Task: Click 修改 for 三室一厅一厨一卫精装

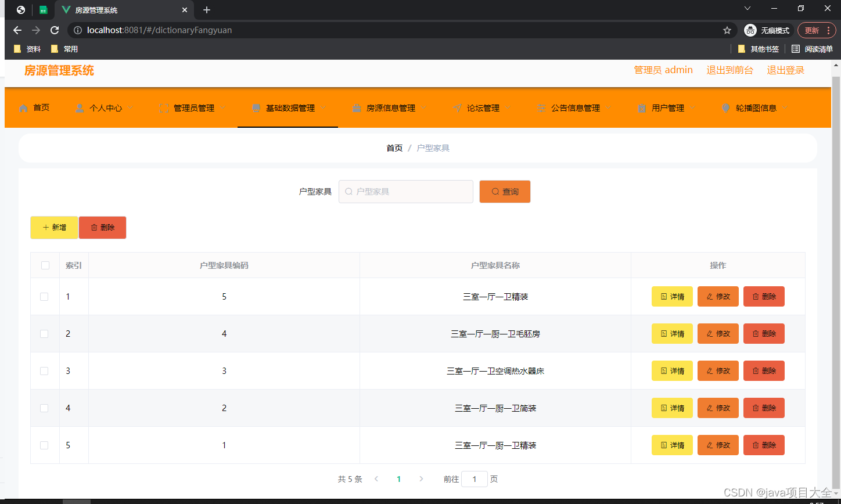Action: point(718,445)
